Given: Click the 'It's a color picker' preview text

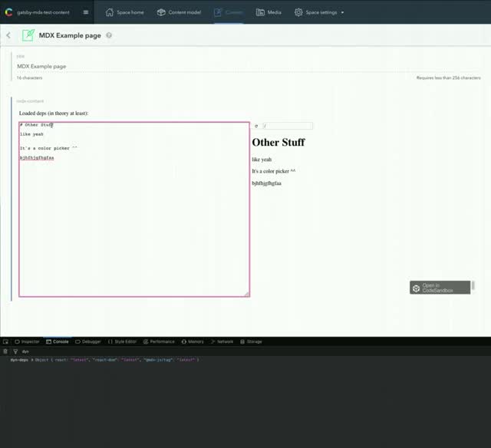Looking at the screenshot, I should coord(274,171).
